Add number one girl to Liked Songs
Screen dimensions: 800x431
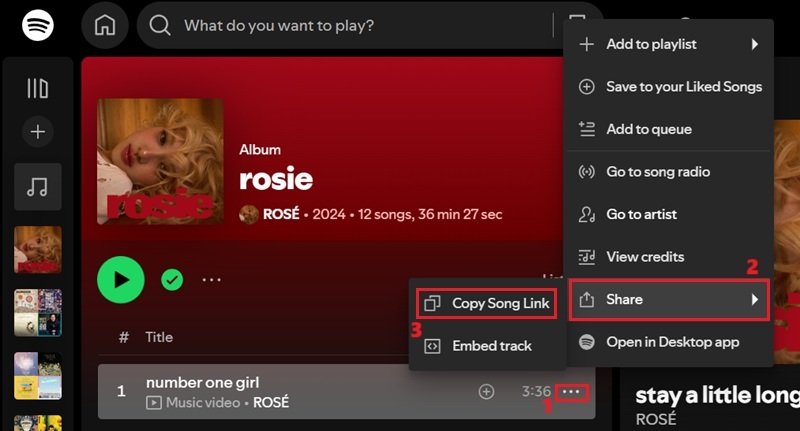pyautogui.click(x=486, y=392)
